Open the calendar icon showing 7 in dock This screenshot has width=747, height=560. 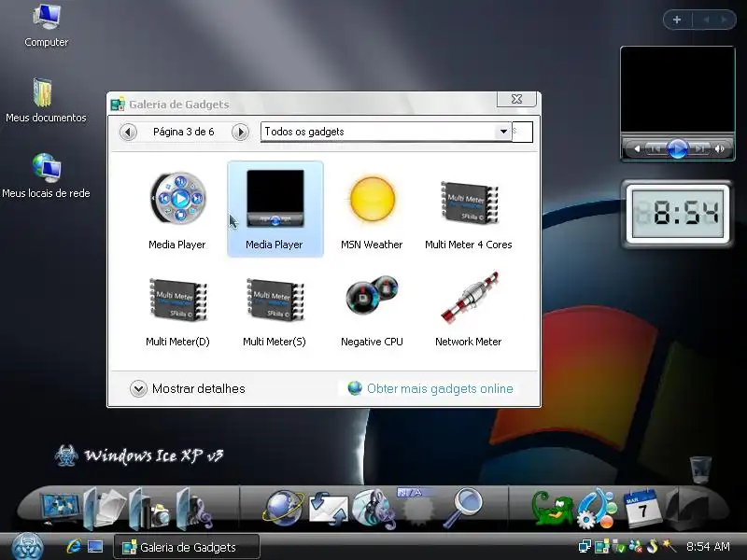pyautogui.click(x=641, y=508)
